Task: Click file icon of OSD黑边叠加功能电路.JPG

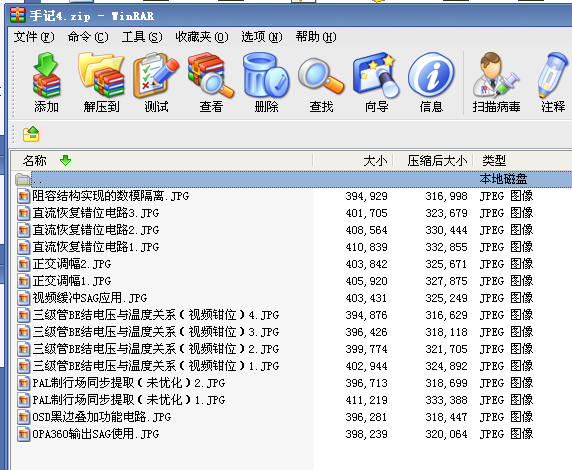Action: tap(23, 417)
